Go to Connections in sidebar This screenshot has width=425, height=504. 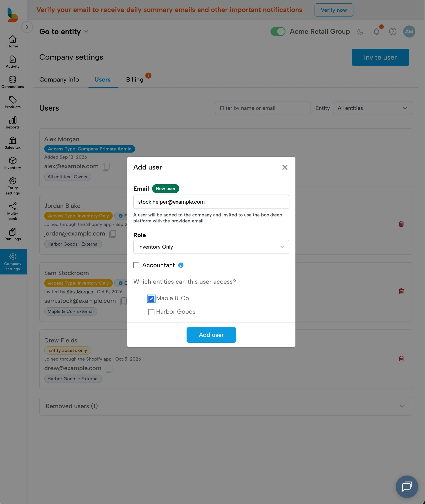tap(13, 82)
